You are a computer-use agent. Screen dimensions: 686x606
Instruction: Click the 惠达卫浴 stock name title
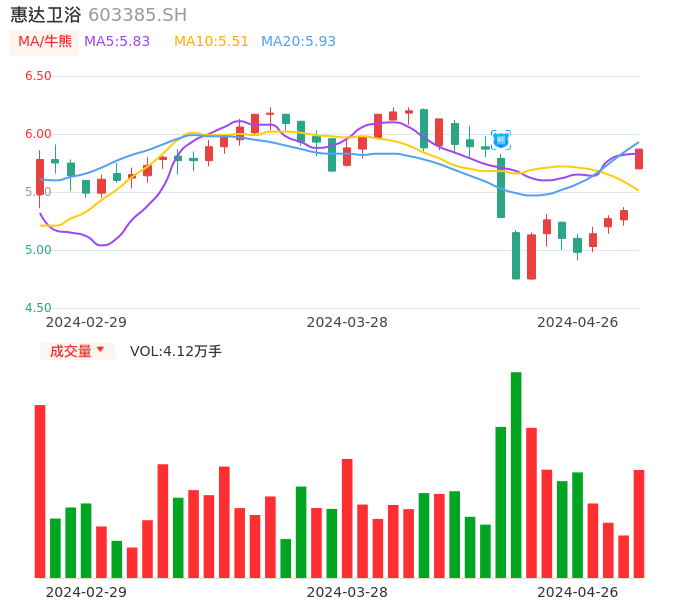[x=46, y=15]
